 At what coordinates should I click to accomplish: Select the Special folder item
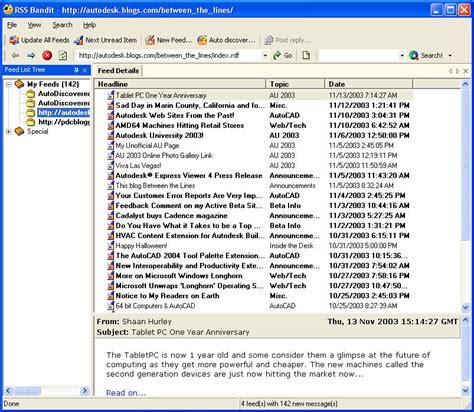point(38,131)
